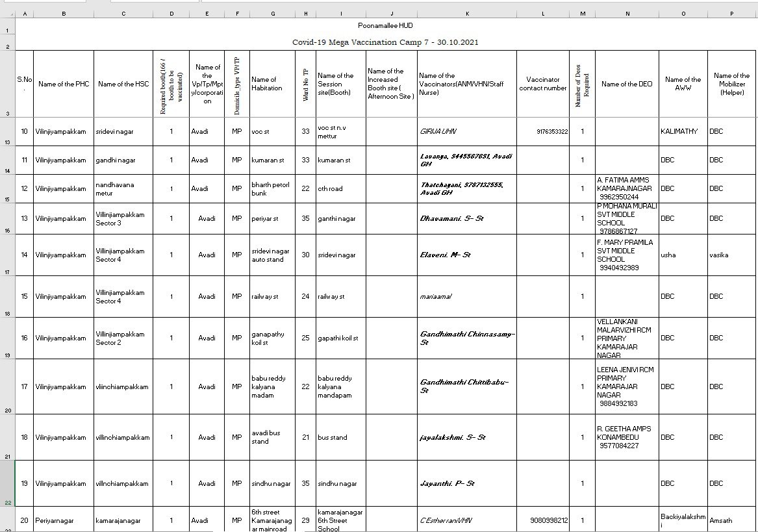
Task: Click the 'babu reddy kalyana mandapam' cell
Action: [341, 386]
